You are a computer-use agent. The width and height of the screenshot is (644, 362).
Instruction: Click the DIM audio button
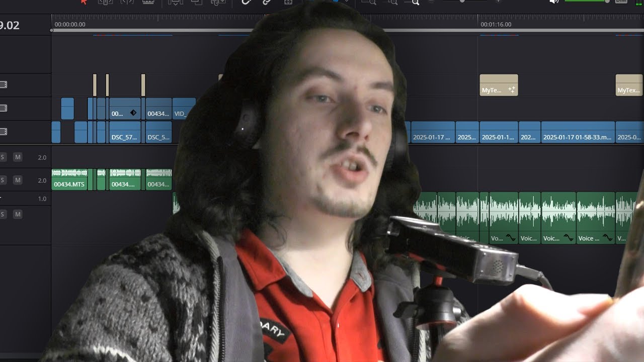621,2
